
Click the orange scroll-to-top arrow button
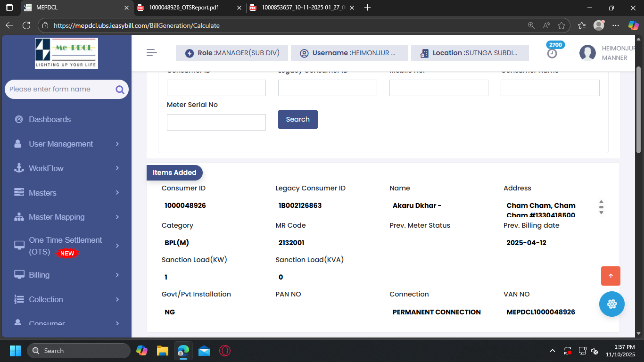point(611,276)
